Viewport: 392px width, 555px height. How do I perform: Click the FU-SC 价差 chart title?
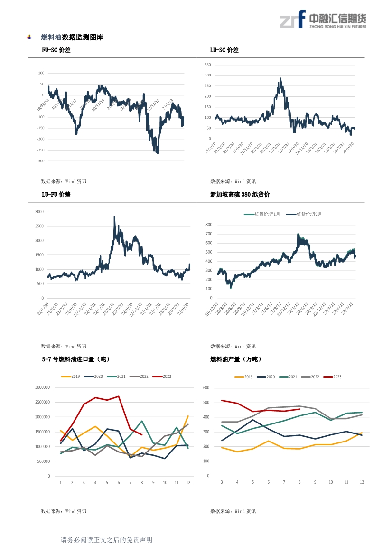tap(56, 50)
